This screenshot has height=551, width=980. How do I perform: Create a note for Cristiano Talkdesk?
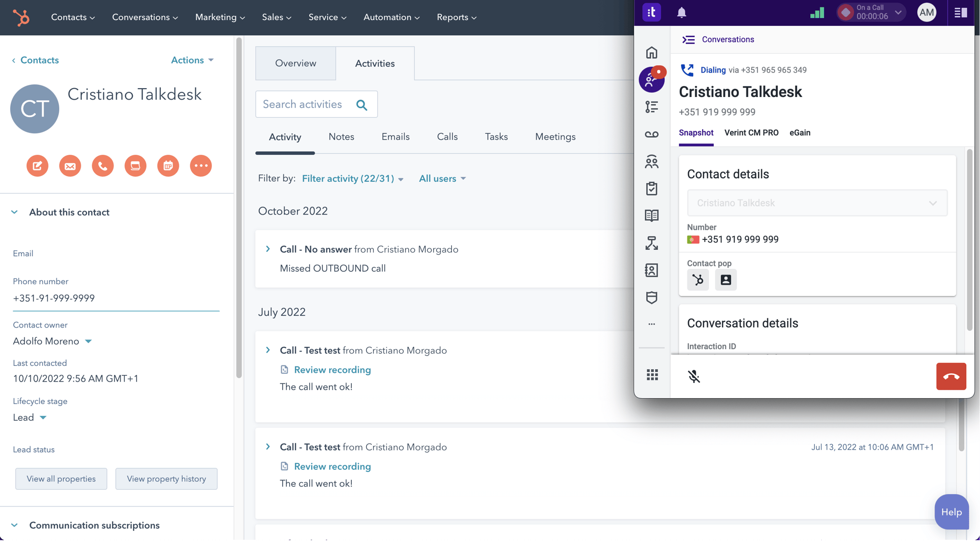tap(37, 166)
